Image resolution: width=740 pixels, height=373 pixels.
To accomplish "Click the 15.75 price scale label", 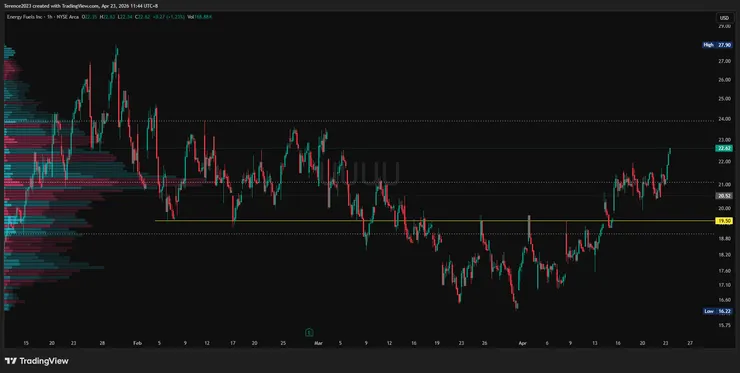I will tap(724, 325).
